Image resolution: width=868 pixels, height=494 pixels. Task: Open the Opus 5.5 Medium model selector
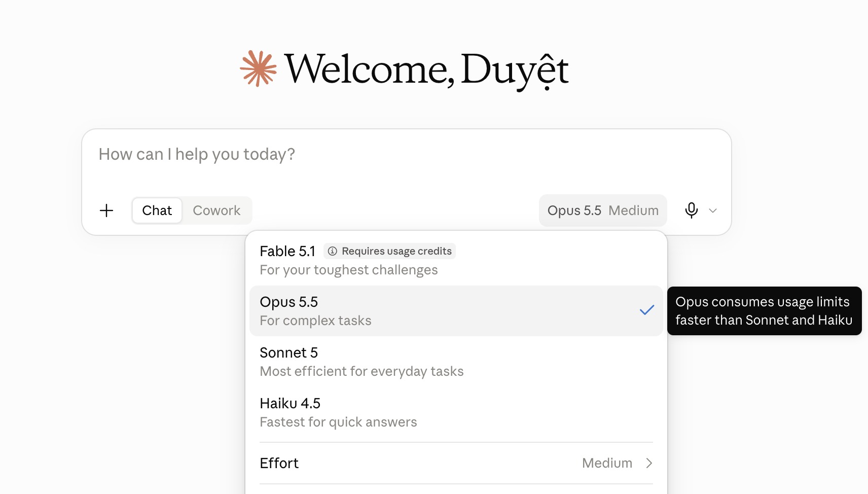click(x=603, y=210)
